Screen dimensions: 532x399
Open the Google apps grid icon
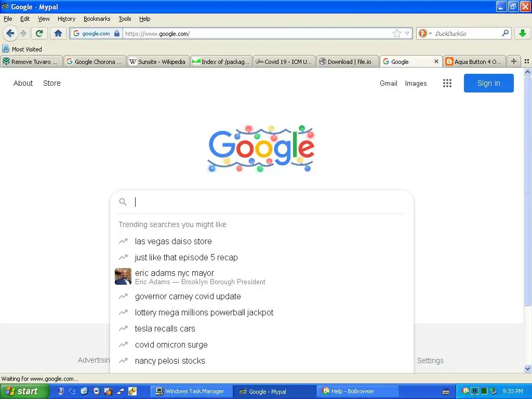click(x=447, y=83)
